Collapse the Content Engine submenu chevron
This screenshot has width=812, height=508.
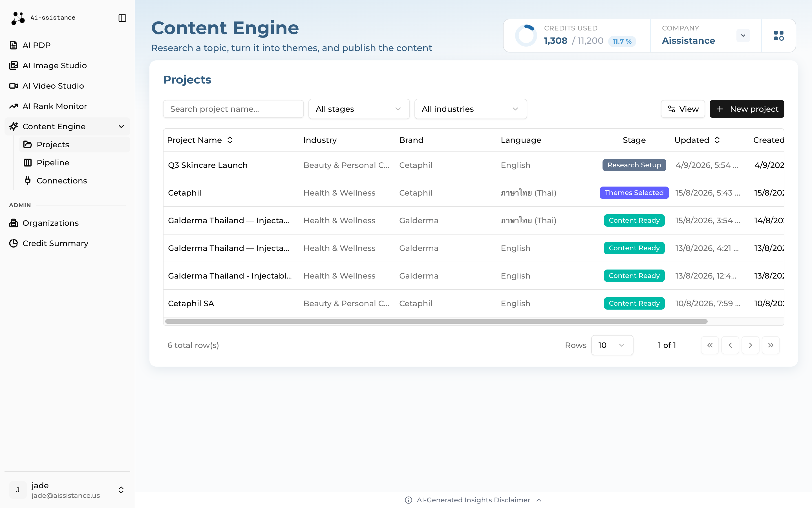(122, 126)
